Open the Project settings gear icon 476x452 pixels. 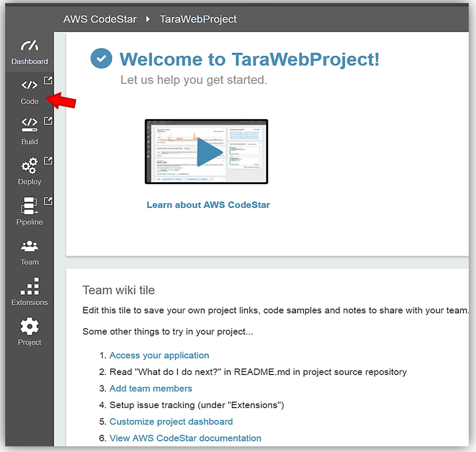[x=29, y=326]
